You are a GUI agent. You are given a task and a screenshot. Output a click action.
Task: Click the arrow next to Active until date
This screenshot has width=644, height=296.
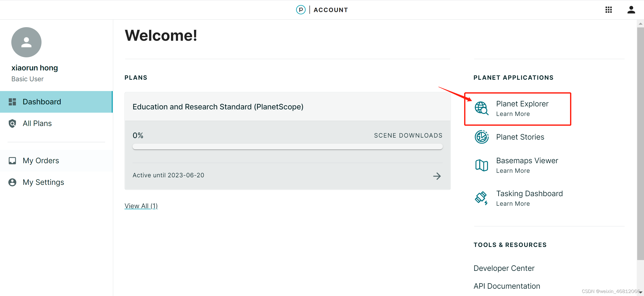point(437,176)
